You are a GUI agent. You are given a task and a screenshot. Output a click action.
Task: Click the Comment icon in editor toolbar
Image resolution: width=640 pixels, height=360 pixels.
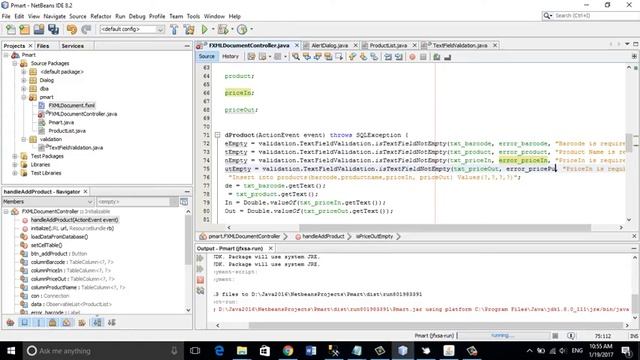pyautogui.click(x=436, y=57)
